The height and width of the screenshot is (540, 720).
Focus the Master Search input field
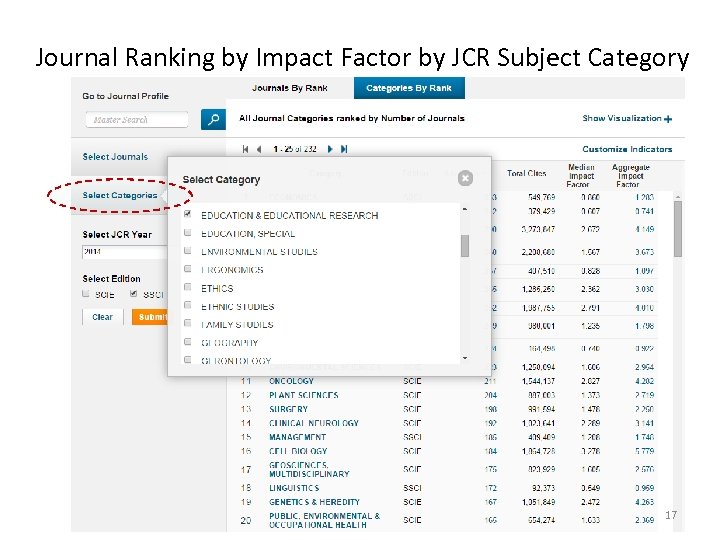click(138, 120)
